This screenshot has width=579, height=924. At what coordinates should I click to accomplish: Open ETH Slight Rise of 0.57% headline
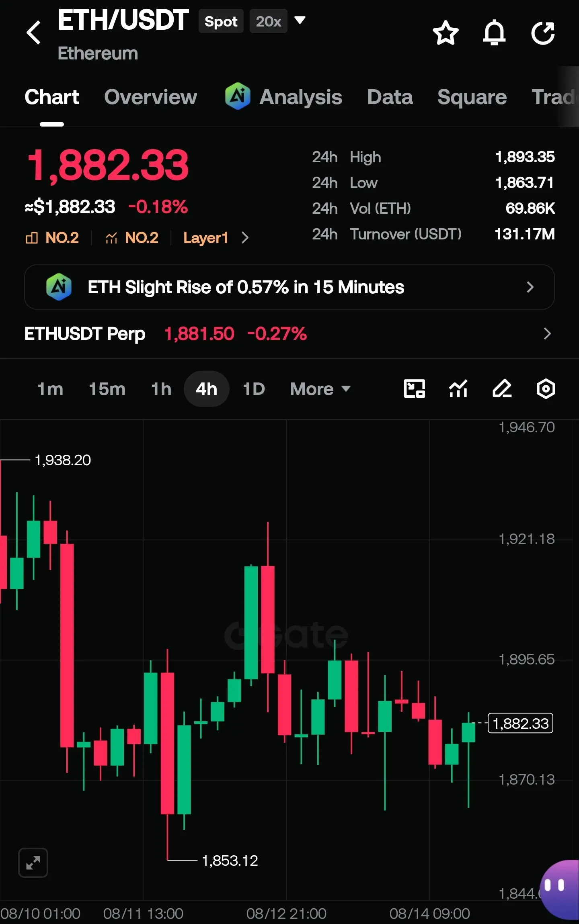click(x=246, y=287)
